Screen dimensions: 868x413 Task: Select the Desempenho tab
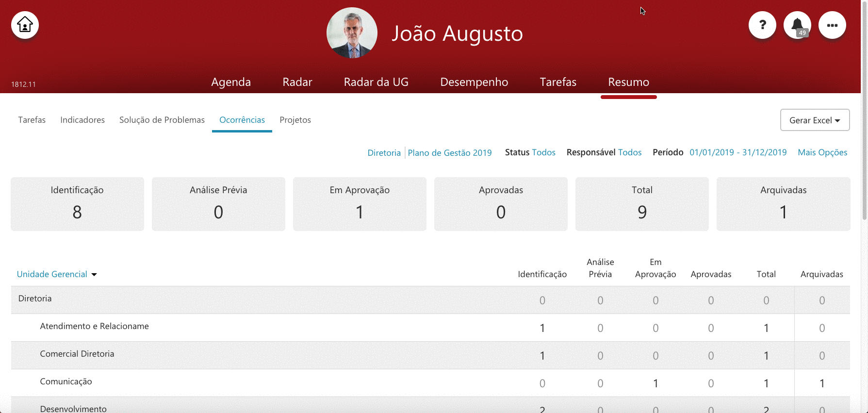click(474, 82)
